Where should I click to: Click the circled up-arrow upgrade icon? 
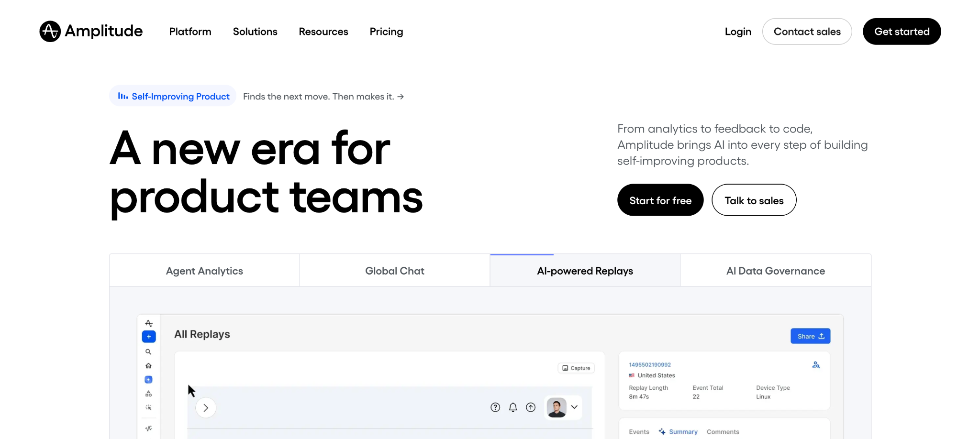pos(531,407)
